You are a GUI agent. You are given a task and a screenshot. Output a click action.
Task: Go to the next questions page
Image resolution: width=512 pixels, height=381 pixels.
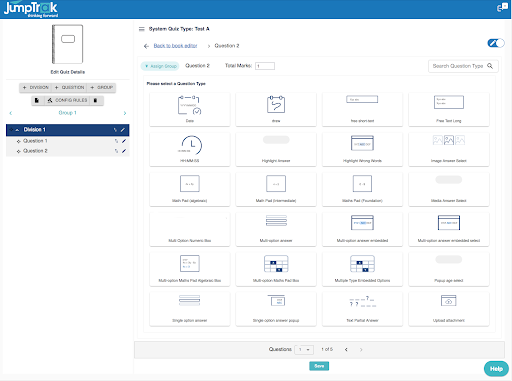(x=361, y=349)
